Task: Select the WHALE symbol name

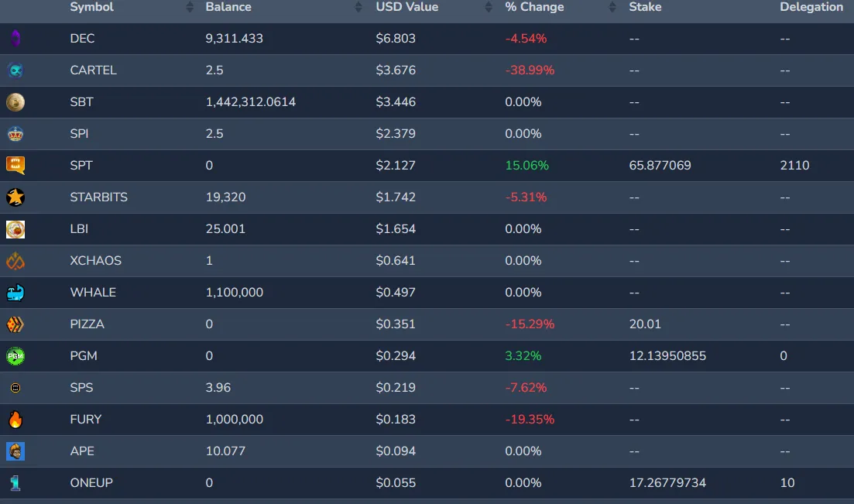Action: point(93,293)
